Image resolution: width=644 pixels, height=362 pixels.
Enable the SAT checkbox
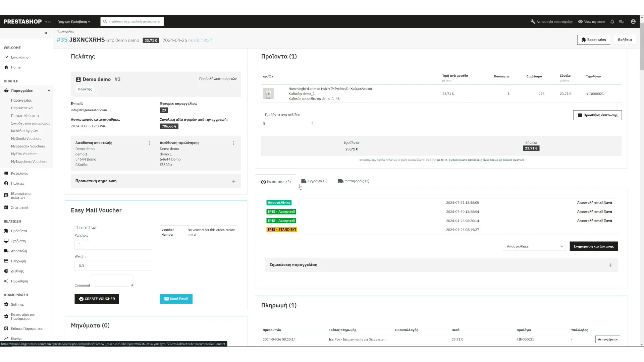(88, 228)
